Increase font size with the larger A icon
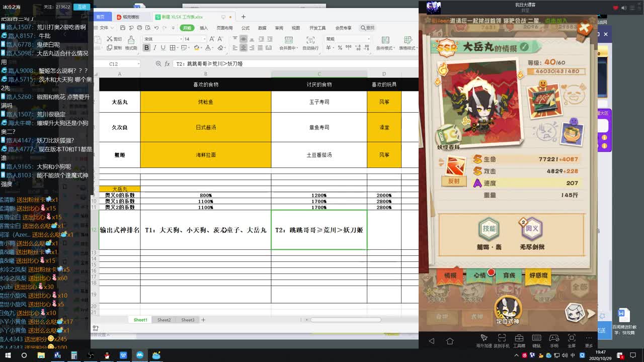The image size is (644, 362). 212,39
